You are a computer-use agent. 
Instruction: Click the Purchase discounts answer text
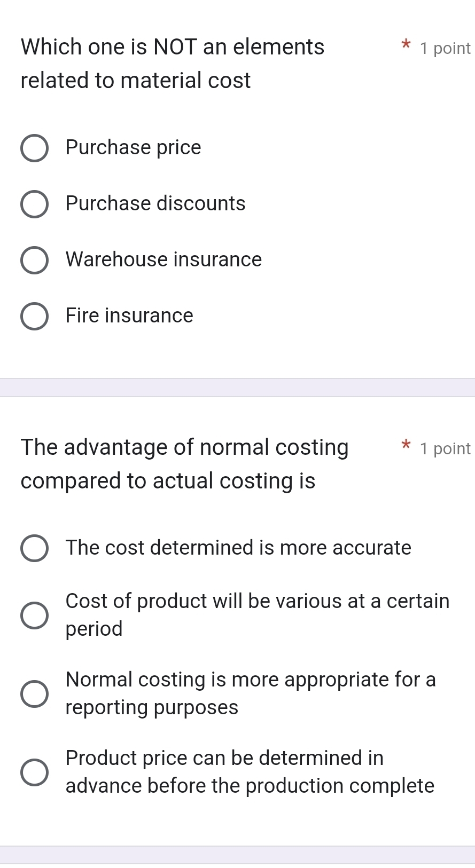point(155,204)
